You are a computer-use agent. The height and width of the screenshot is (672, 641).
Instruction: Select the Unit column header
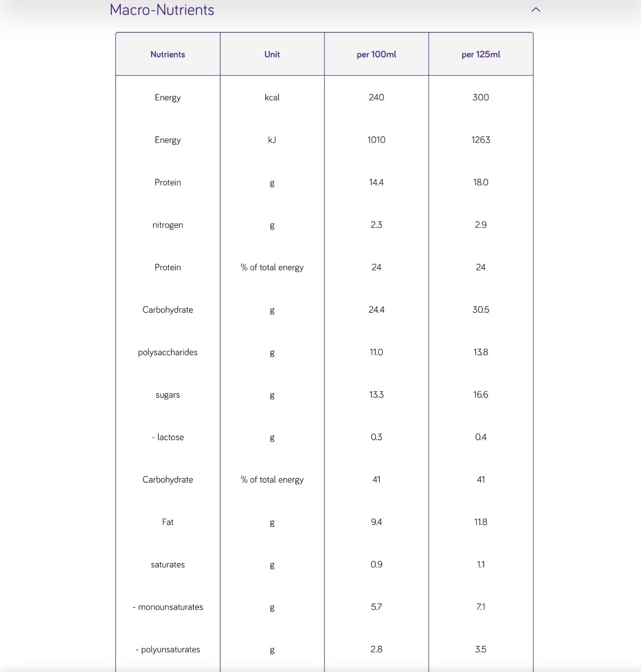click(x=272, y=55)
